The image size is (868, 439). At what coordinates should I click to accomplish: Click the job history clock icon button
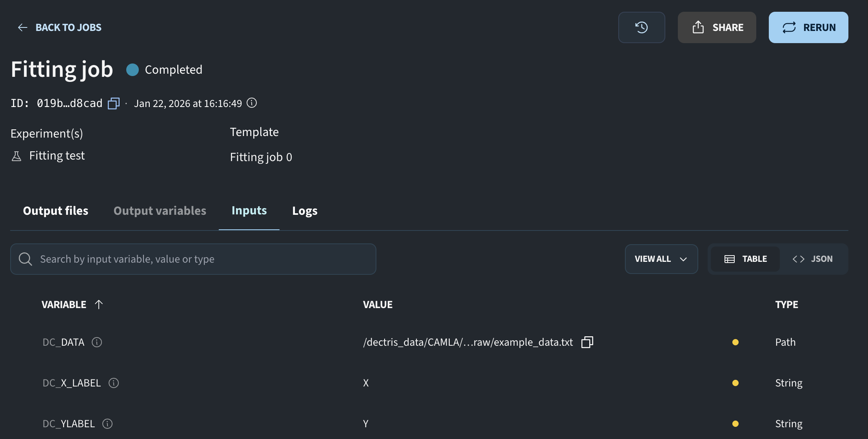(x=641, y=27)
